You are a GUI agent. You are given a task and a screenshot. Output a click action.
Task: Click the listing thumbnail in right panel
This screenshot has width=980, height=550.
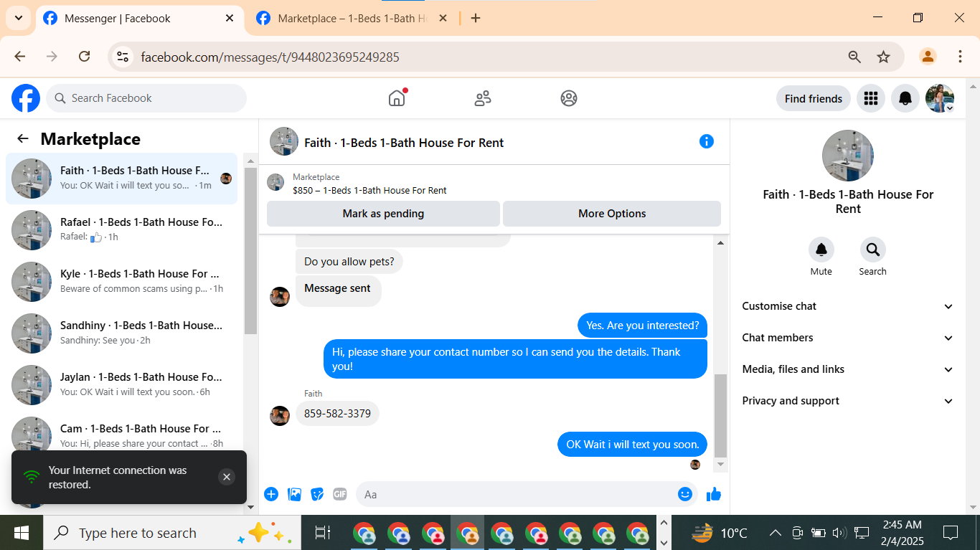848,156
